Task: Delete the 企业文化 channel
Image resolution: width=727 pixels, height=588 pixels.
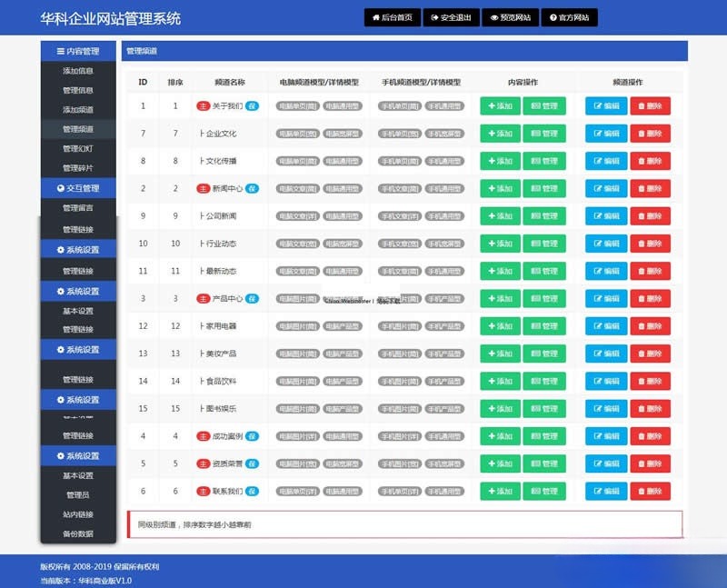Action: click(x=650, y=134)
